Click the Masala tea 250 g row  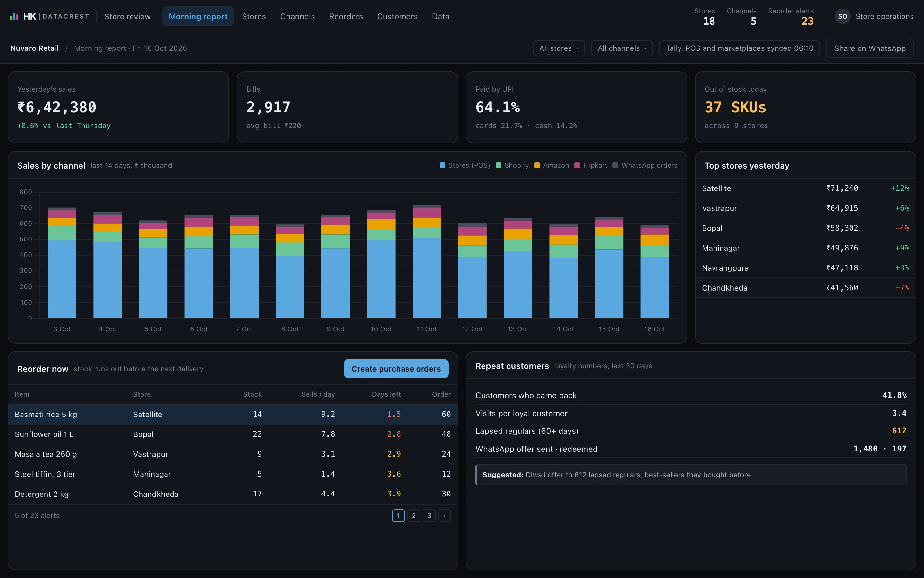(233, 454)
